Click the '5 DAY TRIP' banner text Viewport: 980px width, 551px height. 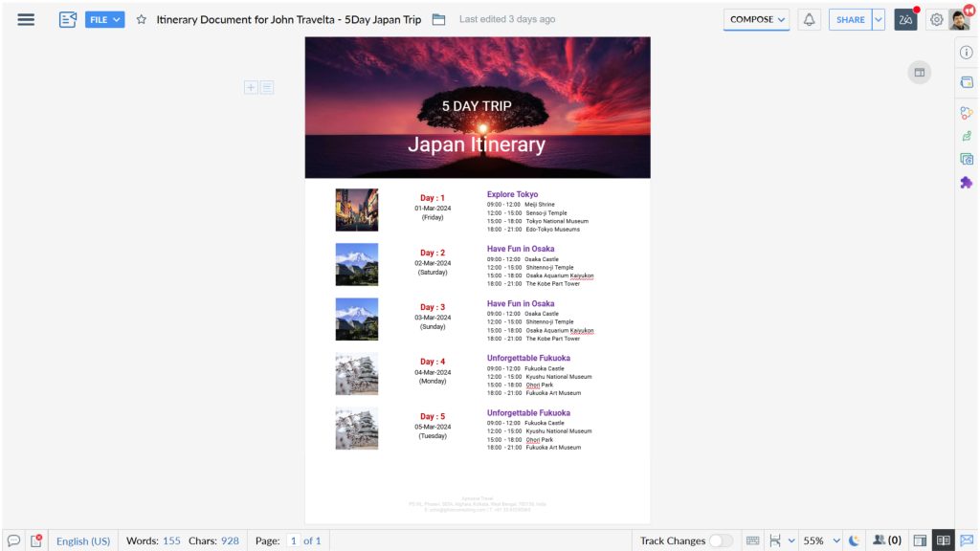[x=477, y=106]
